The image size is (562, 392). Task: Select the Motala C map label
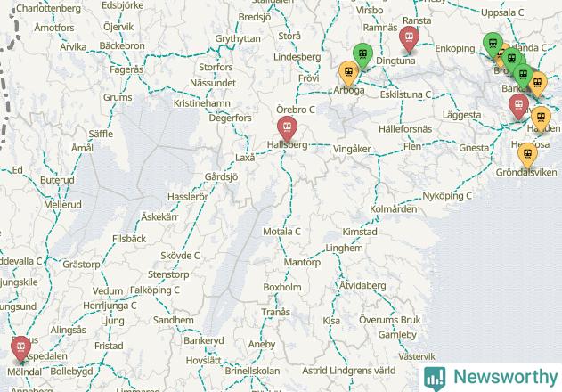pos(281,232)
